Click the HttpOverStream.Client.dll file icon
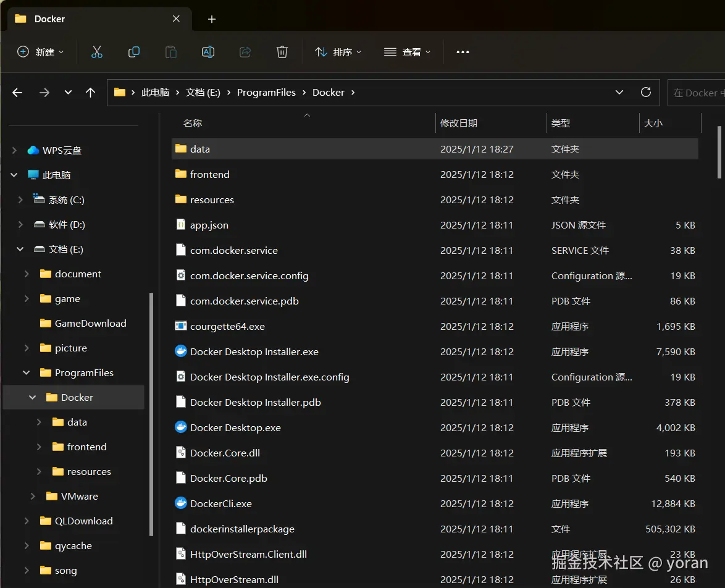725x588 pixels. point(181,554)
